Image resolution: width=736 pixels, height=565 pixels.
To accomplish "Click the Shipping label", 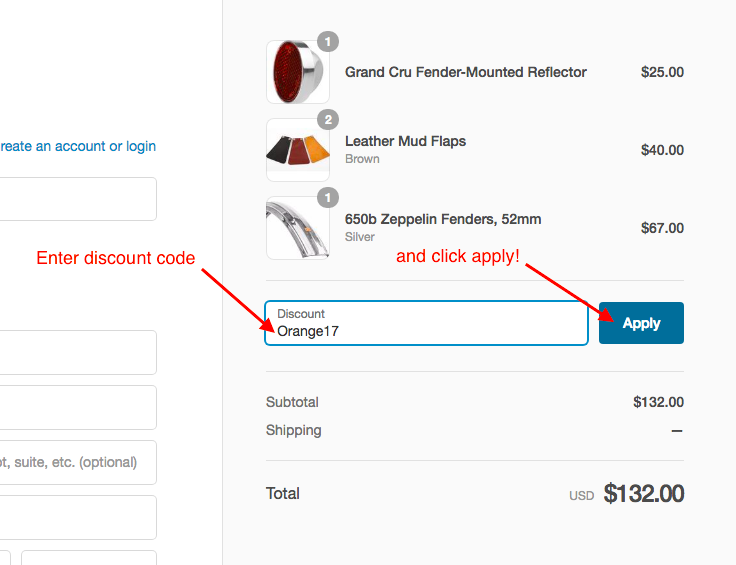I will click(293, 430).
